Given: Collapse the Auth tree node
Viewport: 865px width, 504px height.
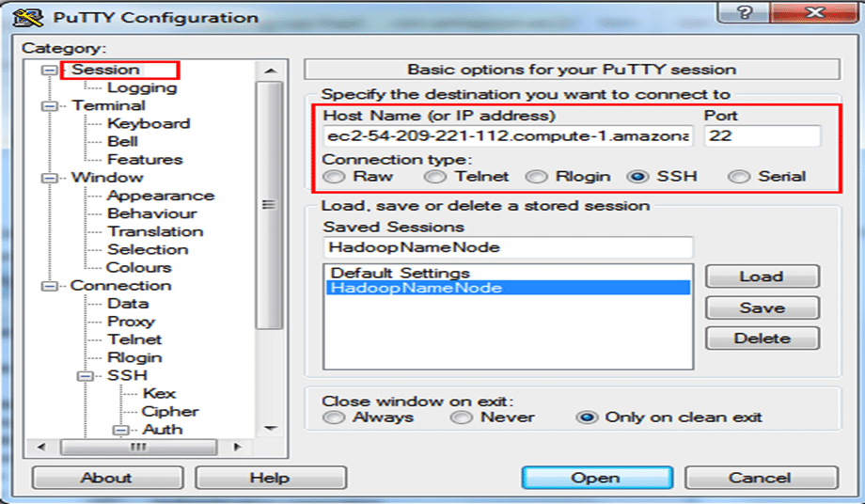Looking at the screenshot, I should [120, 430].
